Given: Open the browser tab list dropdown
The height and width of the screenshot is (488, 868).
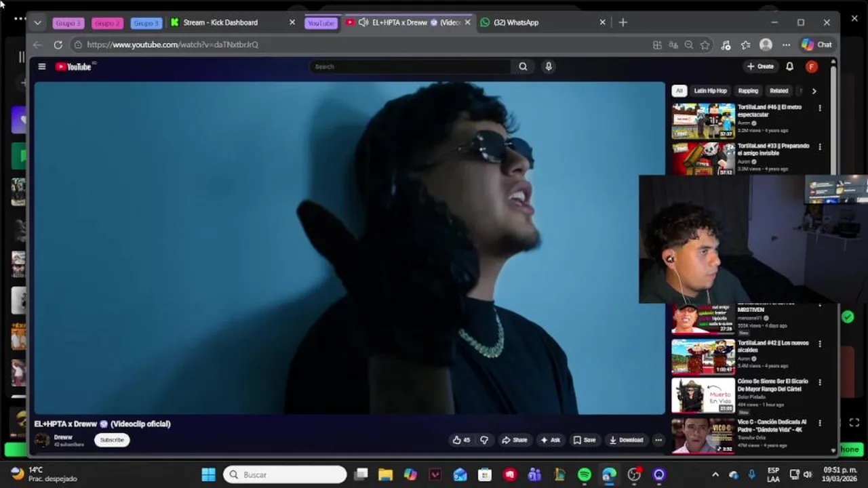Looking at the screenshot, I should 37,22.
